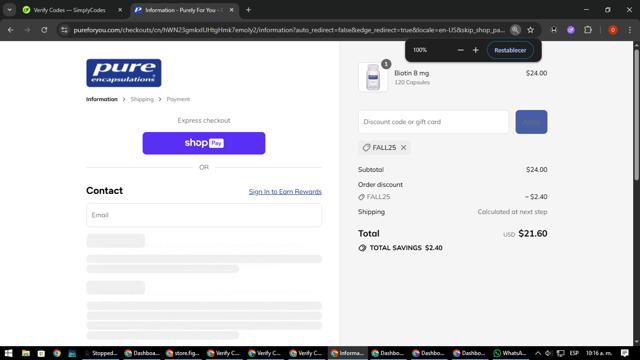This screenshot has height=360, width=640.
Task: Select Information breadcrumb step
Action: [x=102, y=99]
